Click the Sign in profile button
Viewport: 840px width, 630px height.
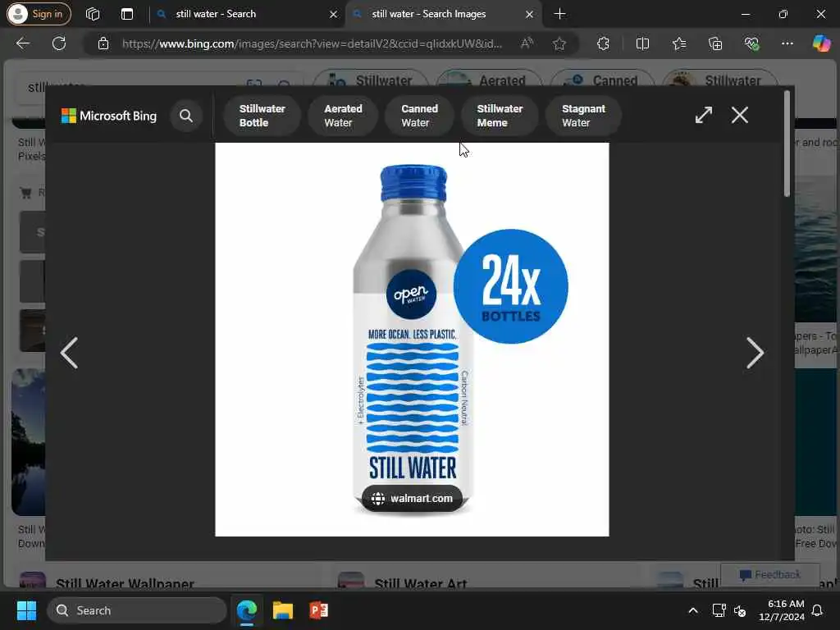(x=39, y=14)
